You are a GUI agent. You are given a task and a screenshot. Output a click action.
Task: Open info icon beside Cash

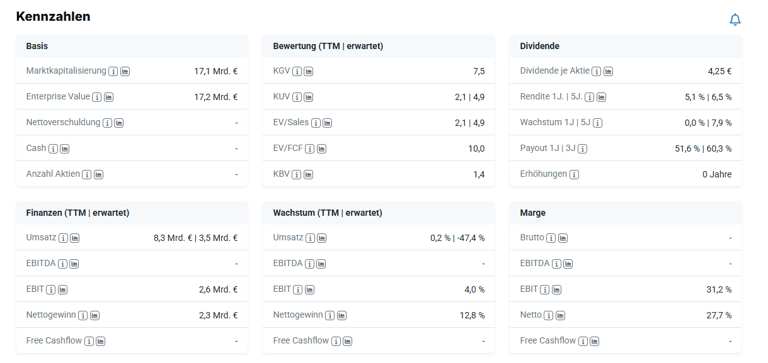(x=53, y=148)
